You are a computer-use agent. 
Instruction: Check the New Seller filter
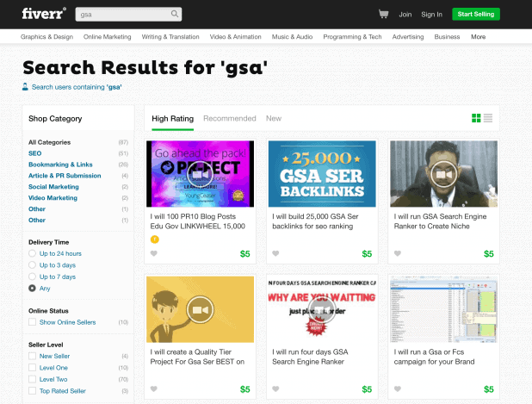pyautogui.click(x=32, y=356)
